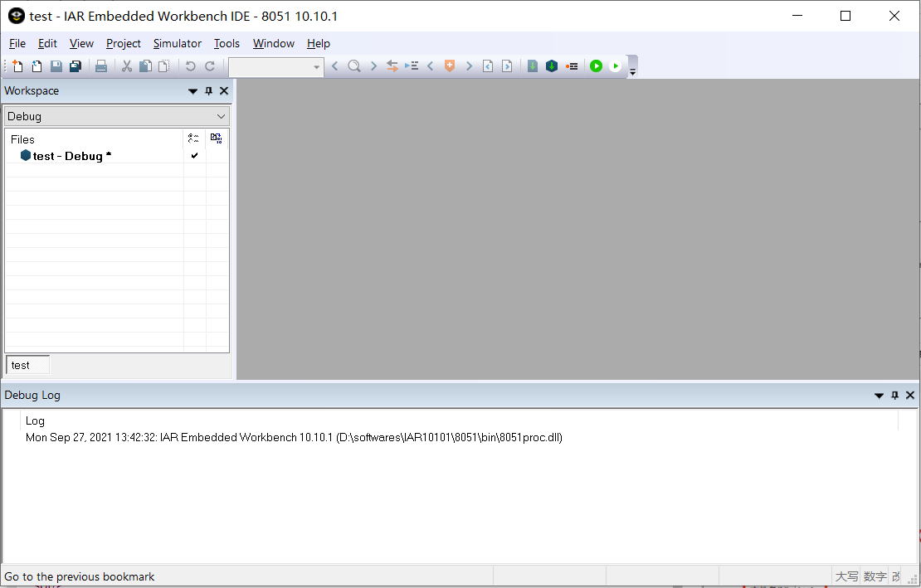Click the Navigate Backward page icon

click(488, 66)
